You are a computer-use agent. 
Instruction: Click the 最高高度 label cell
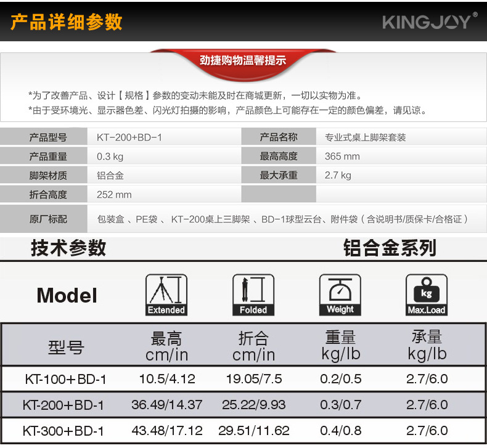pyautogui.click(x=279, y=156)
